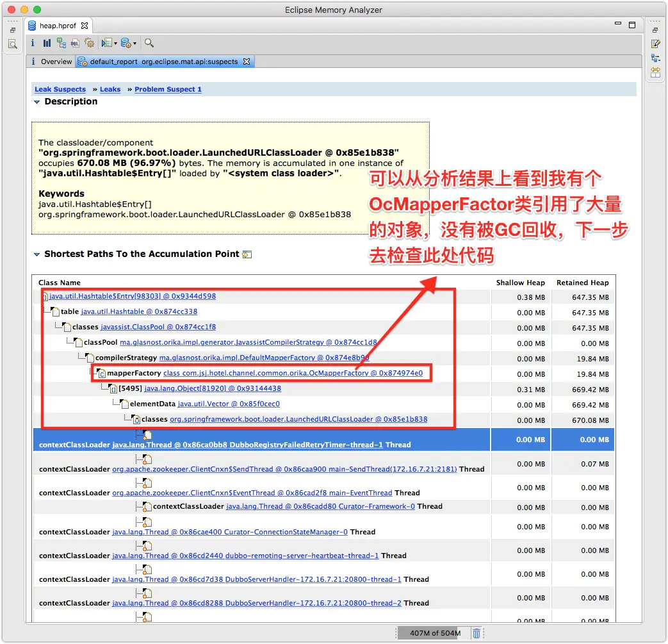Click the class icon beside mapperFactory row
This screenshot has width=668, height=644.
pyautogui.click(x=101, y=374)
